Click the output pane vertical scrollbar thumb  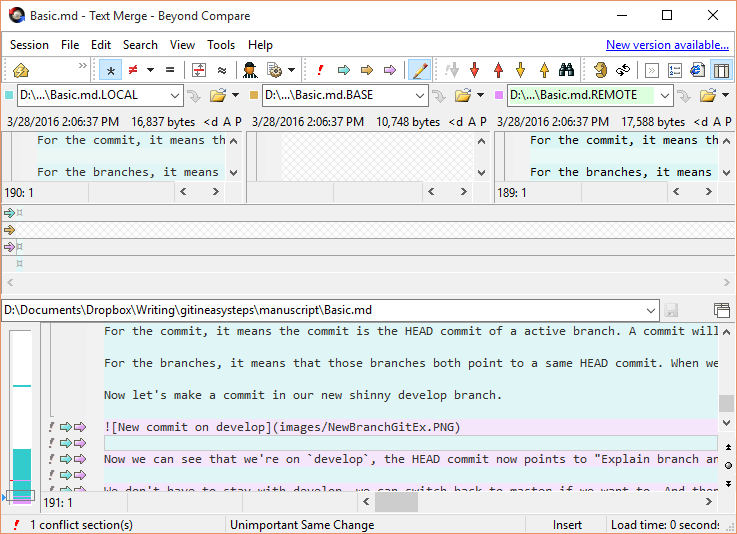[726, 403]
